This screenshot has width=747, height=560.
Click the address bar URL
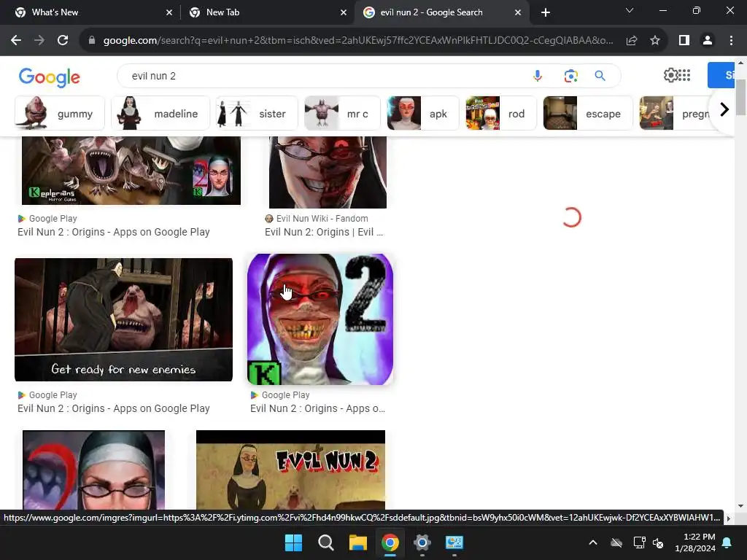[x=358, y=41]
